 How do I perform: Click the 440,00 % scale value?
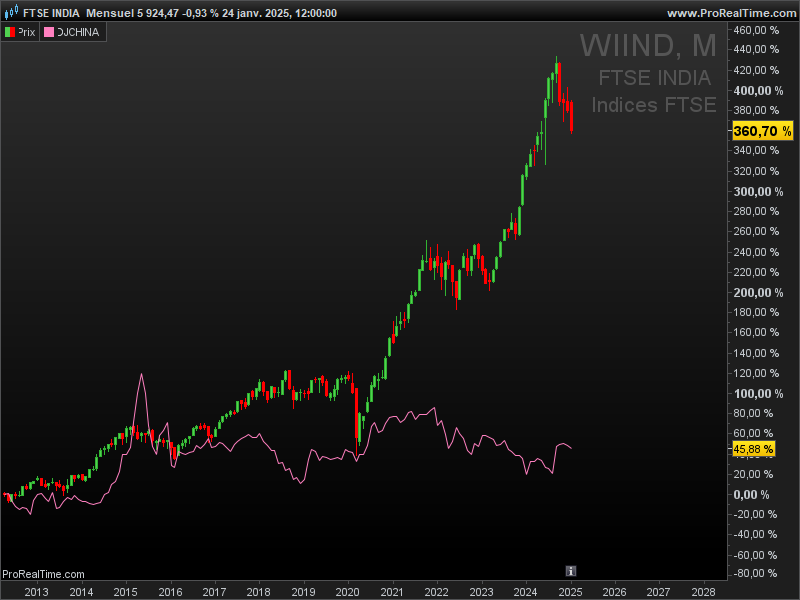click(756, 49)
